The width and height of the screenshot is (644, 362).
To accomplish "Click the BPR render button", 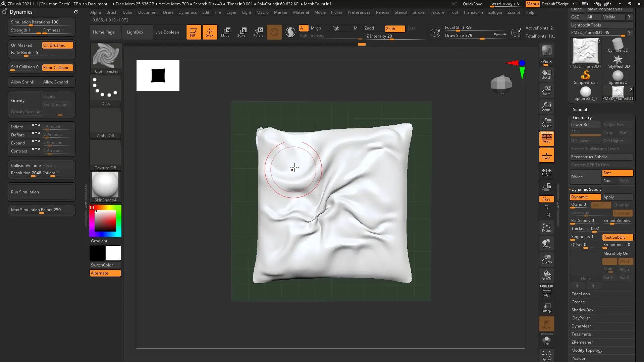I will (x=546, y=51).
